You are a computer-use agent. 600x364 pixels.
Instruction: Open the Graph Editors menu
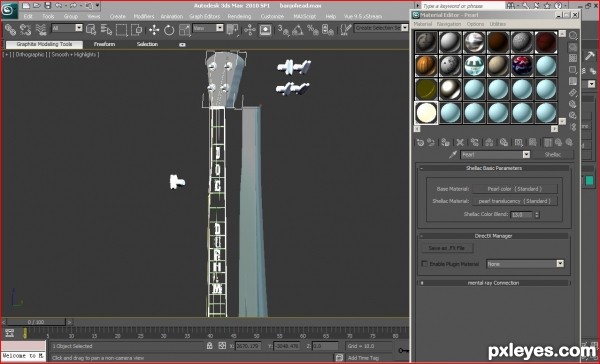click(x=205, y=16)
